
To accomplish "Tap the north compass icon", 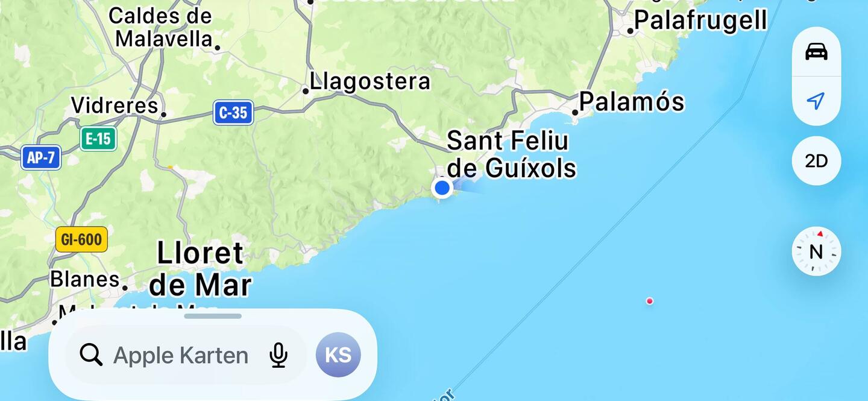I will click(x=816, y=251).
